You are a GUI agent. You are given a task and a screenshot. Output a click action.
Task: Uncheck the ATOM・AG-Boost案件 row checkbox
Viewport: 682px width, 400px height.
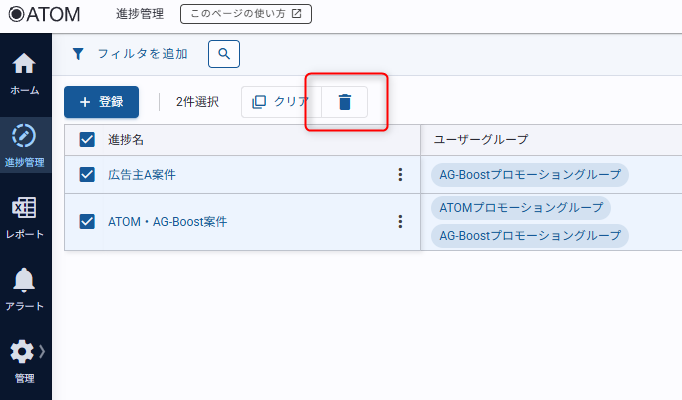(87, 222)
